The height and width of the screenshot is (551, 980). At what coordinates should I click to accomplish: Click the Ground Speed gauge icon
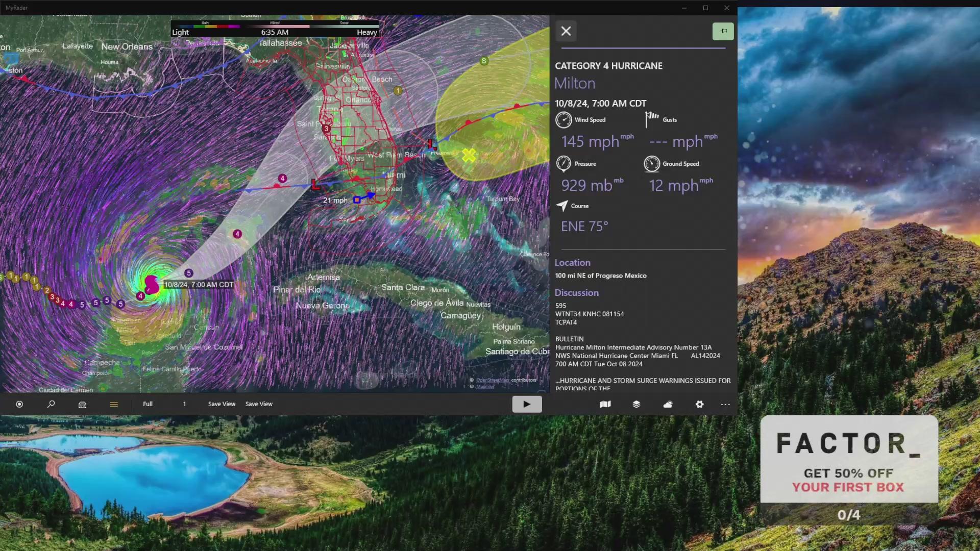(652, 164)
